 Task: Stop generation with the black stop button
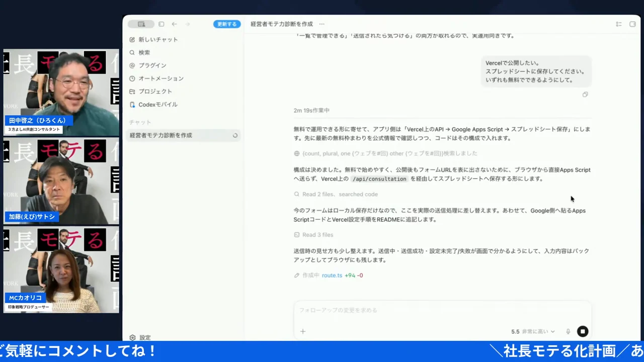583,331
